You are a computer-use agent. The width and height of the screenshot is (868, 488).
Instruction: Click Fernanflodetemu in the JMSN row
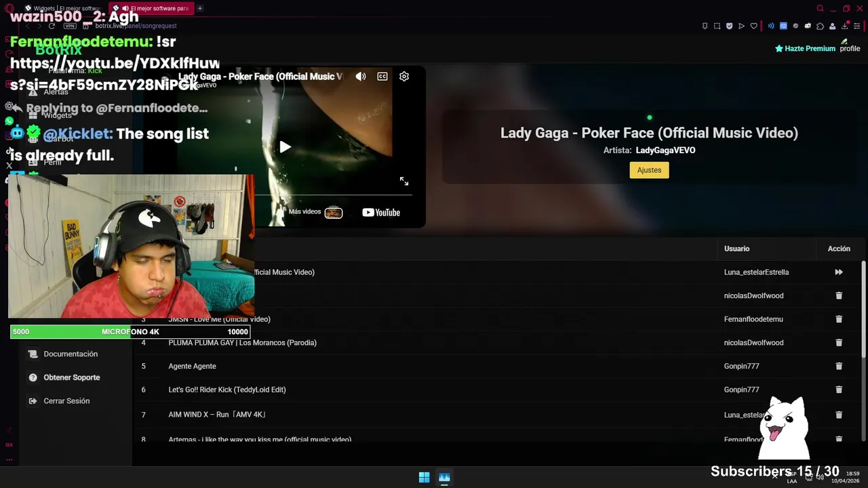[x=753, y=319]
